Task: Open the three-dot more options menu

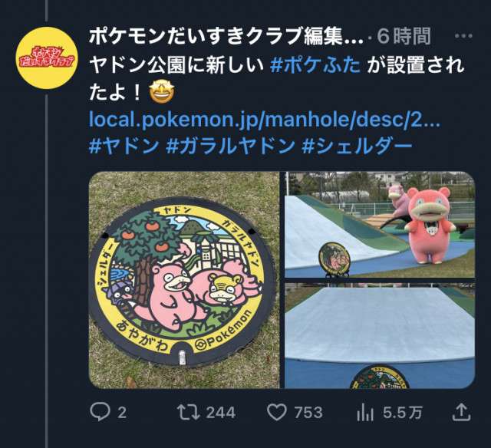Action: click(x=463, y=36)
